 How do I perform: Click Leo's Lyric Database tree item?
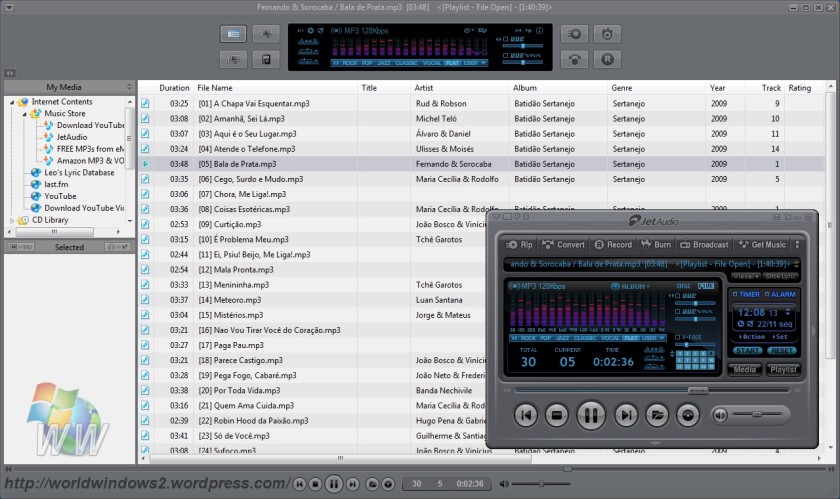point(79,173)
